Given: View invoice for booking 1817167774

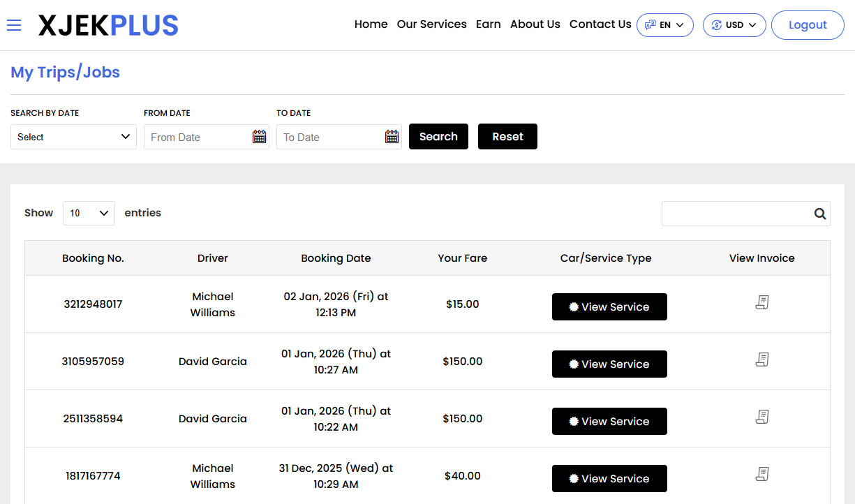Looking at the screenshot, I should click(x=761, y=474).
